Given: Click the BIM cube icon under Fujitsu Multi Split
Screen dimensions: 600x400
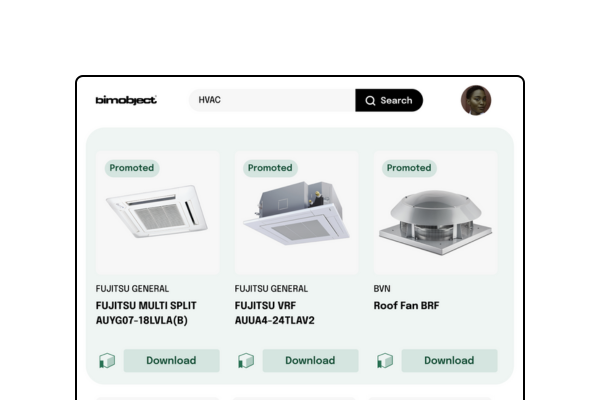Looking at the screenshot, I should pos(107,361).
